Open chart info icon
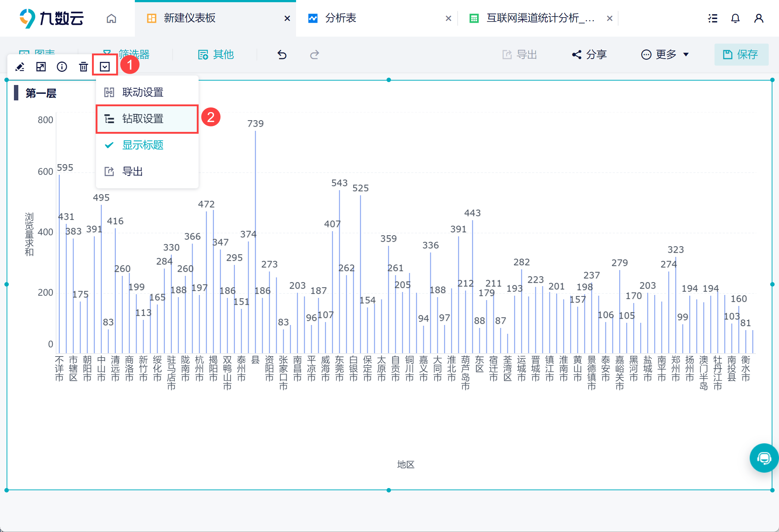Viewport: 779px width, 532px height. (x=62, y=67)
